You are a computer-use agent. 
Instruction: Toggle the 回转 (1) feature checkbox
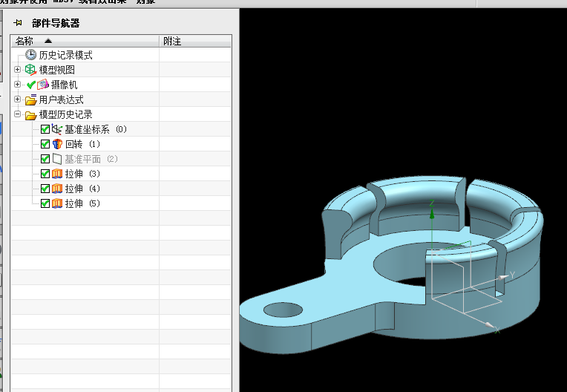tap(45, 144)
